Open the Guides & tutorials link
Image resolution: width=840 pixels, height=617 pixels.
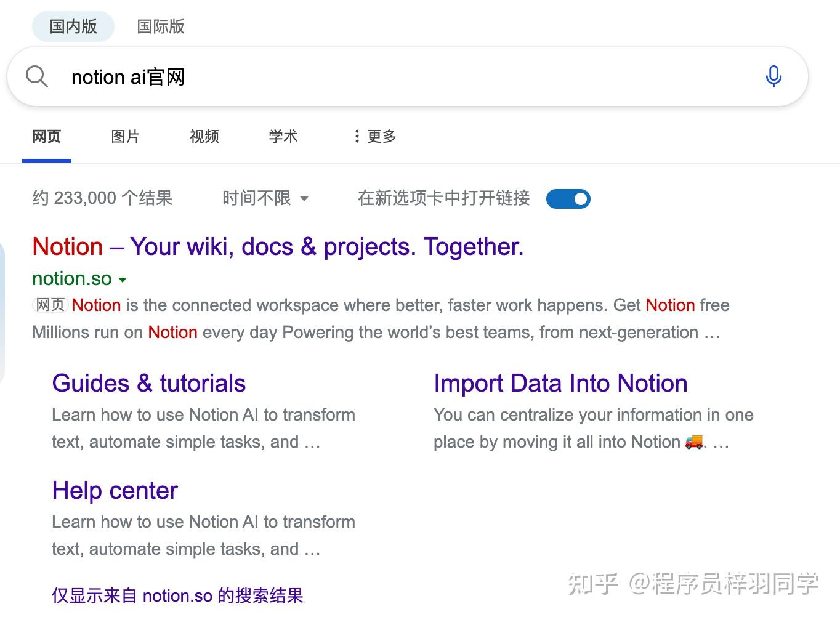[x=148, y=383]
